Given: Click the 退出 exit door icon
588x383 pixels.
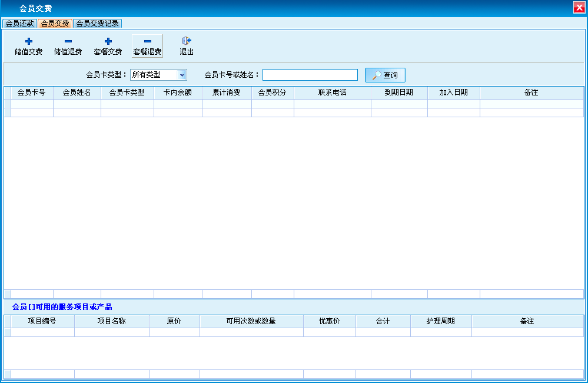Looking at the screenshot, I should pos(187,41).
